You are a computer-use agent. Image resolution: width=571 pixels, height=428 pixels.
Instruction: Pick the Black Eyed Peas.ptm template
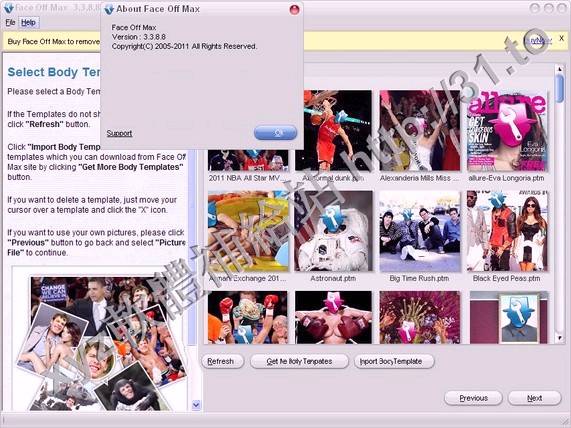pos(507,231)
